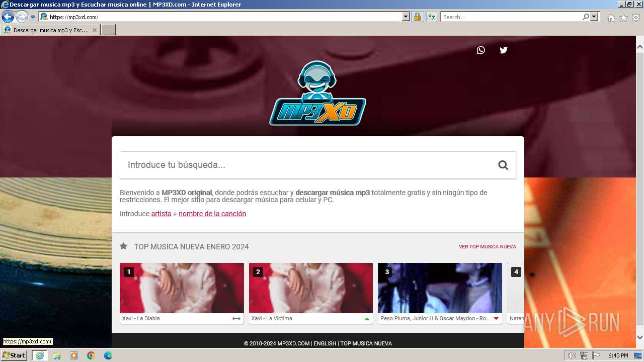Click the rank 2 badge
The image size is (644, 362).
(258, 272)
